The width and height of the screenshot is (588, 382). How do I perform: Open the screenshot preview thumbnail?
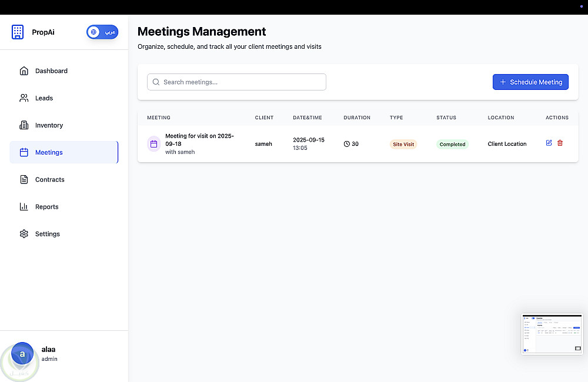click(x=552, y=334)
